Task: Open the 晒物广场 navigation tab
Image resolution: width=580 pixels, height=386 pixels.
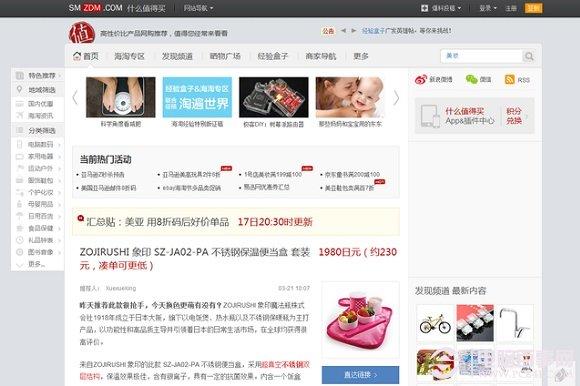Action: [225, 56]
